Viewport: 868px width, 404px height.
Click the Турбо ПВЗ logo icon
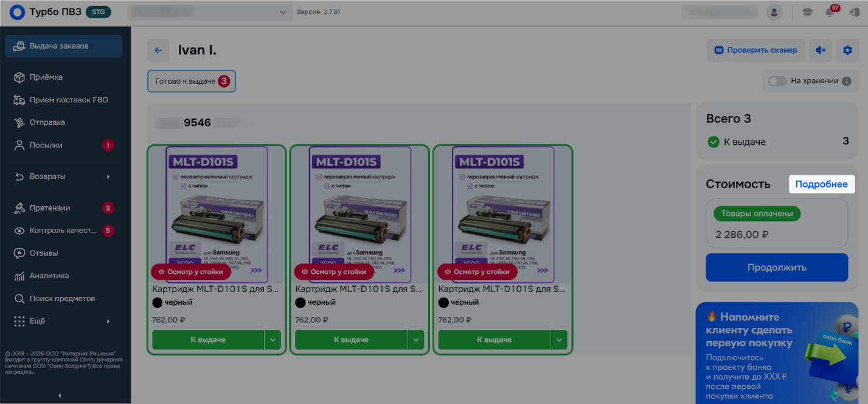[17, 12]
